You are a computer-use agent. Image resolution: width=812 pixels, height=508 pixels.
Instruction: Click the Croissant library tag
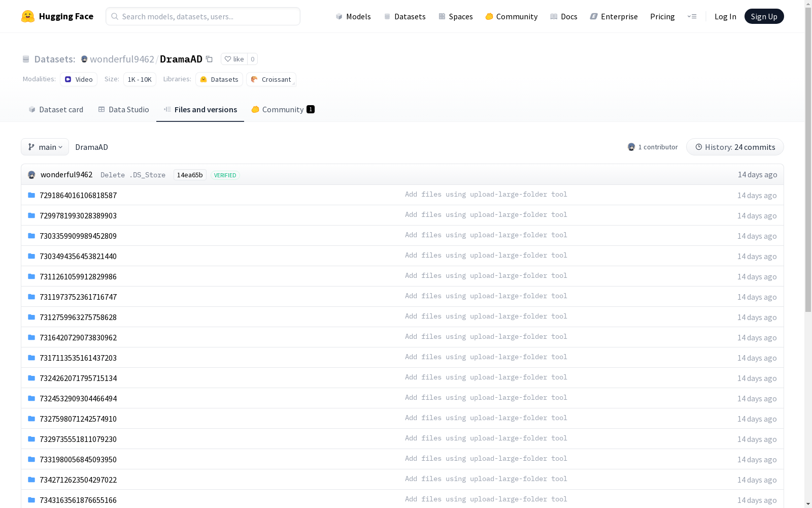[271, 79]
